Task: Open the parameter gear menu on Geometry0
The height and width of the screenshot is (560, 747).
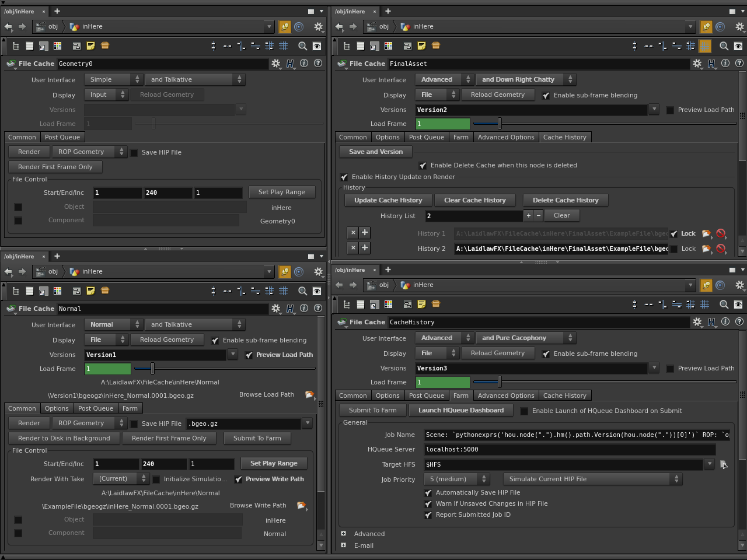Action: (x=276, y=64)
